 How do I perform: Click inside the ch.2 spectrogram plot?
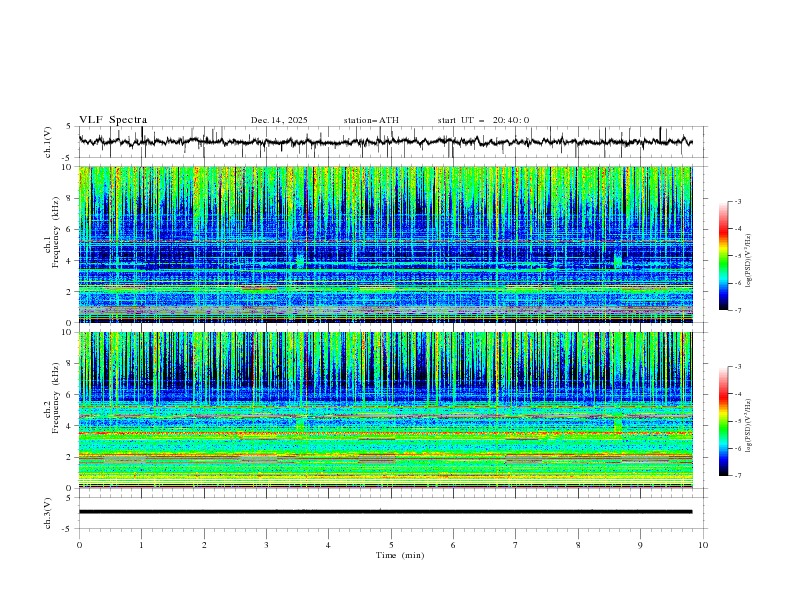390,410
